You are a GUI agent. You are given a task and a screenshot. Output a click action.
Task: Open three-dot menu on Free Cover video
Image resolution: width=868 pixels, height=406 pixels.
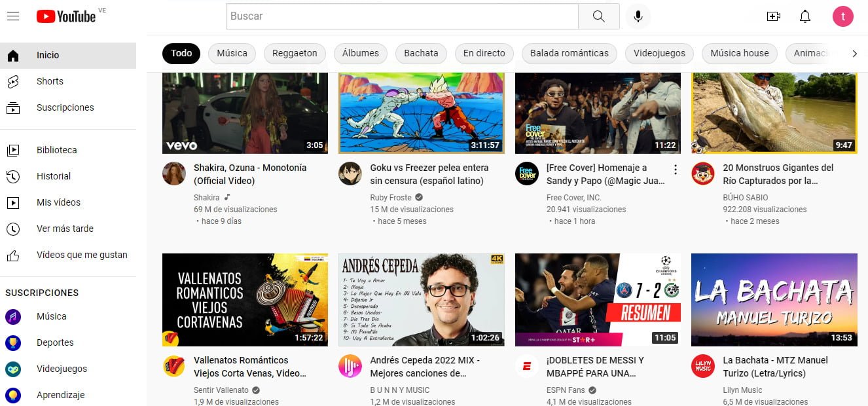tap(676, 170)
